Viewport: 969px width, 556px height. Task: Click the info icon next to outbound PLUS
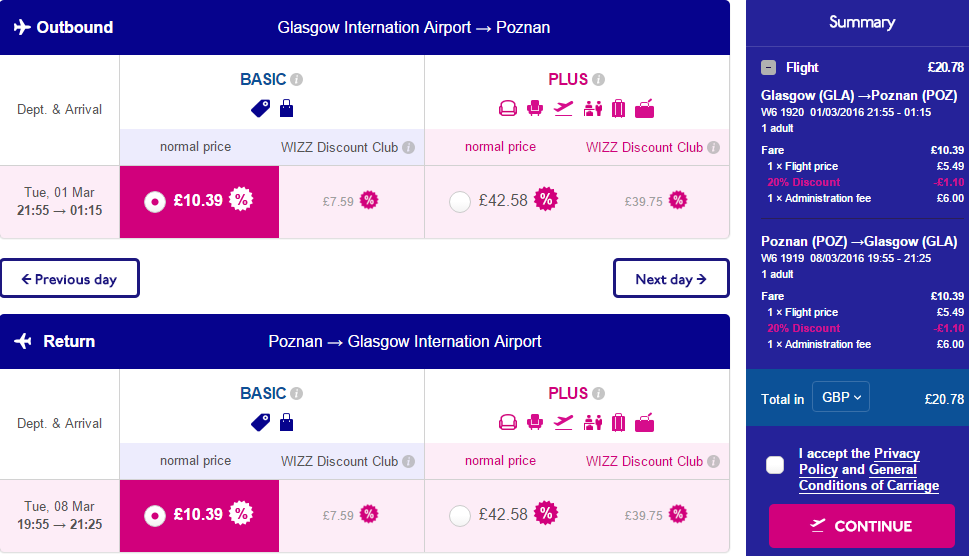click(x=598, y=80)
